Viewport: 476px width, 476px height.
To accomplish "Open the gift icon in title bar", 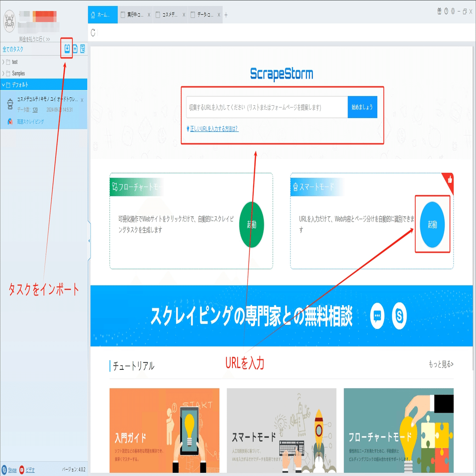I will click(x=439, y=11).
